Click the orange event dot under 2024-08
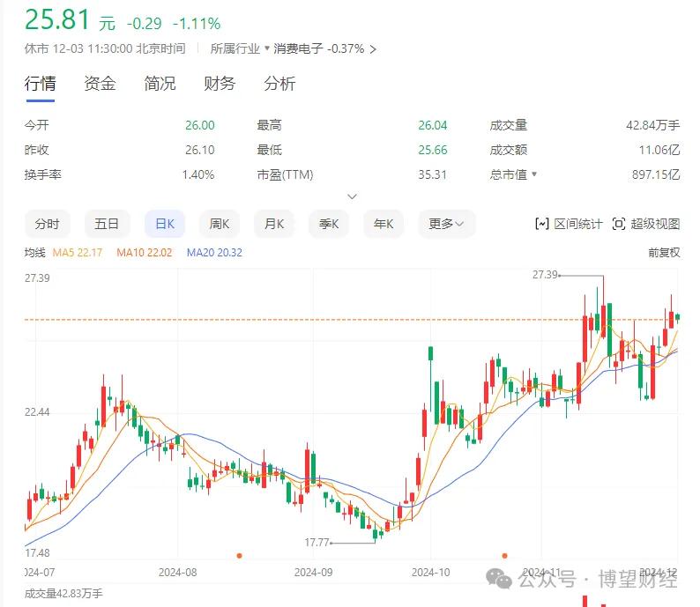Screen dimensions: 700x607 (239, 555)
